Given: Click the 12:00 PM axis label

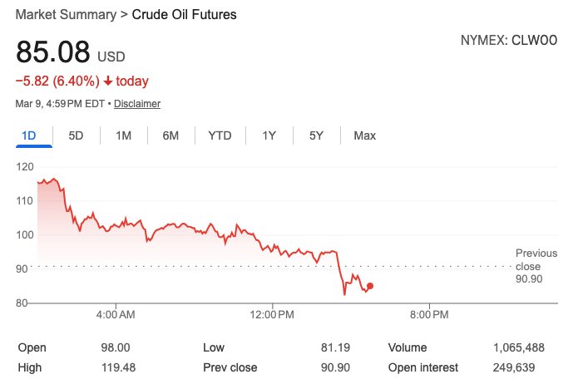Looking at the screenshot, I should point(273,314).
